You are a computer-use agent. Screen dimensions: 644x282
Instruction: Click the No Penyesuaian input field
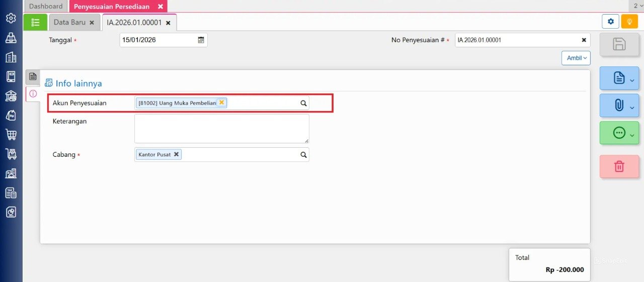point(523,40)
